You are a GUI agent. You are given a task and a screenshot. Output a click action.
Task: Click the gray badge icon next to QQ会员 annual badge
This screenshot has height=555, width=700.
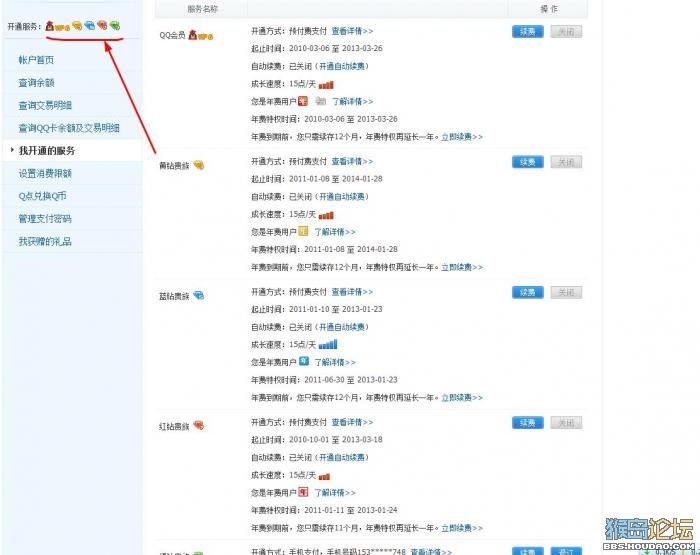pyautogui.click(x=321, y=101)
